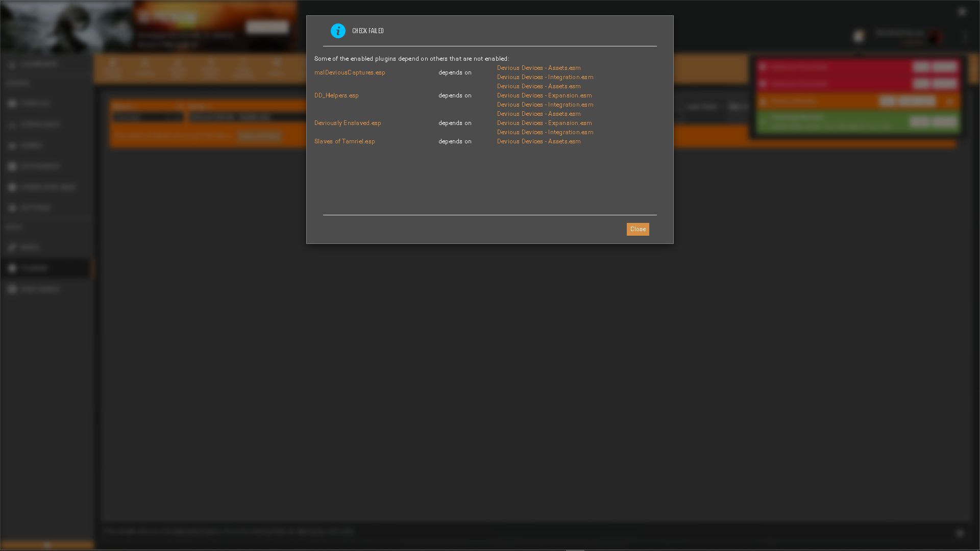Click Expansion.esm dependency of Deviously Enslaved.esp
This screenshot has width=980, height=551.
point(544,123)
